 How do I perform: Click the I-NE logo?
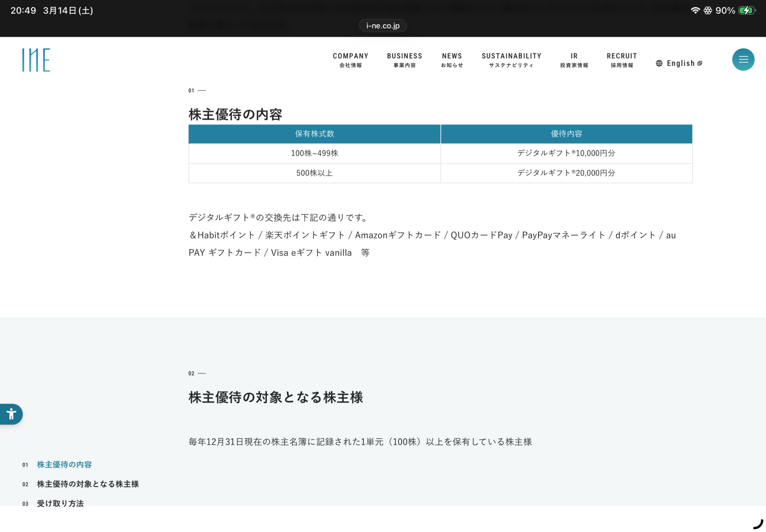(x=36, y=60)
